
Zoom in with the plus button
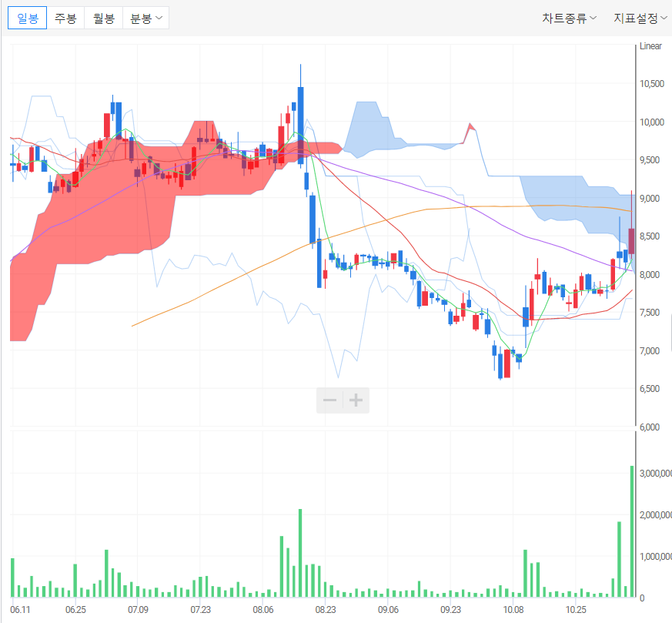coord(356,400)
